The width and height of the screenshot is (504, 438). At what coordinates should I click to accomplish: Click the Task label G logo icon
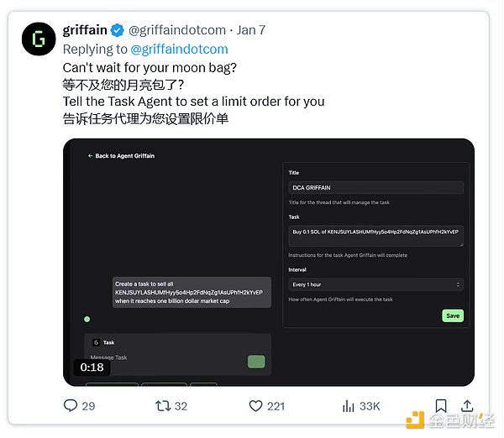click(x=96, y=342)
